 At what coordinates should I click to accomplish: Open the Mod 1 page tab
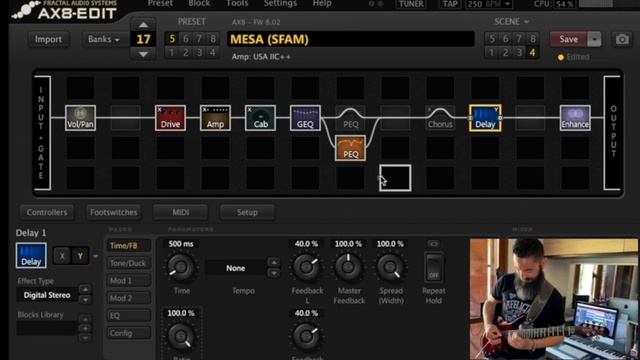pyautogui.click(x=128, y=280)
